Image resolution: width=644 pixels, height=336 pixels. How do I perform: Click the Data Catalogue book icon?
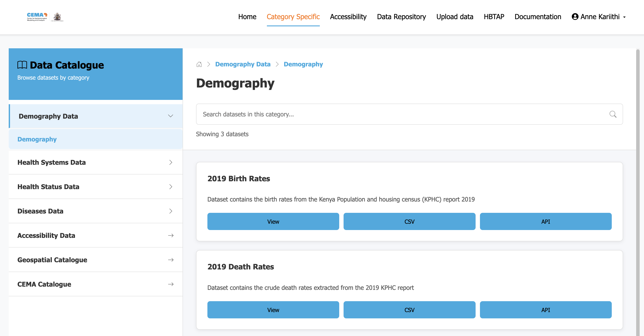[x=22, y=65]
